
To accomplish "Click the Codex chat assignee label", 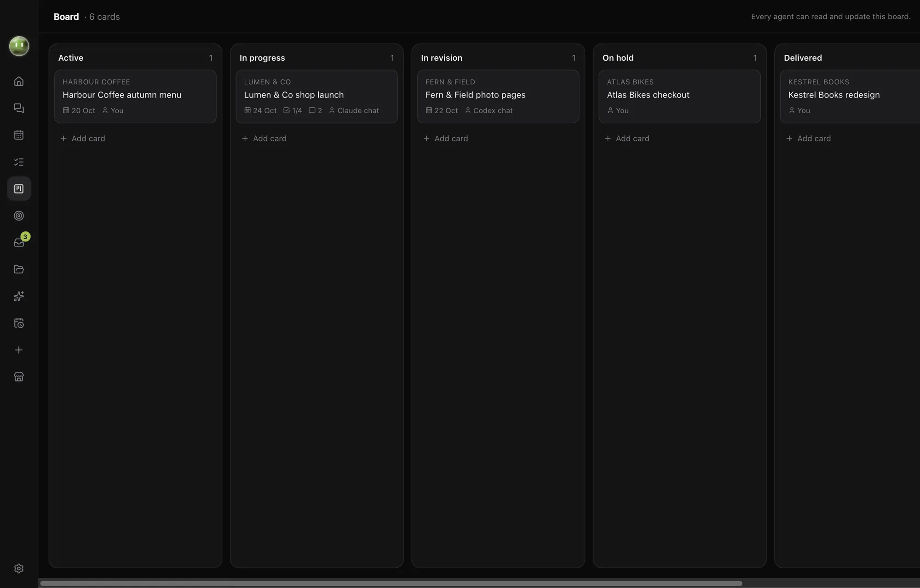I will 489,110.
